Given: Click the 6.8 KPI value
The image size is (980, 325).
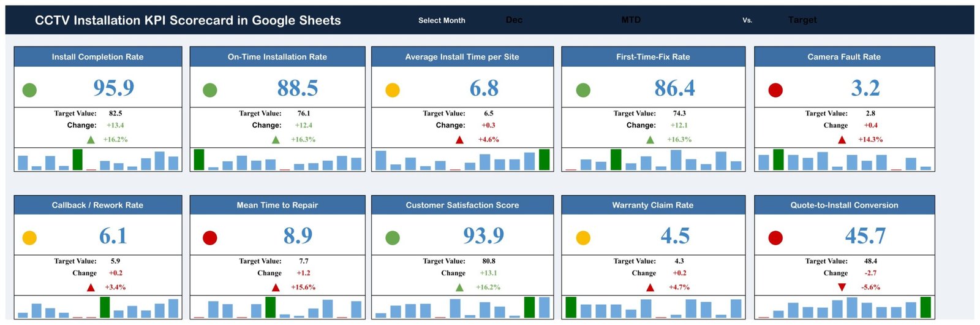Looking at the screenshot, I should point(484,88).
